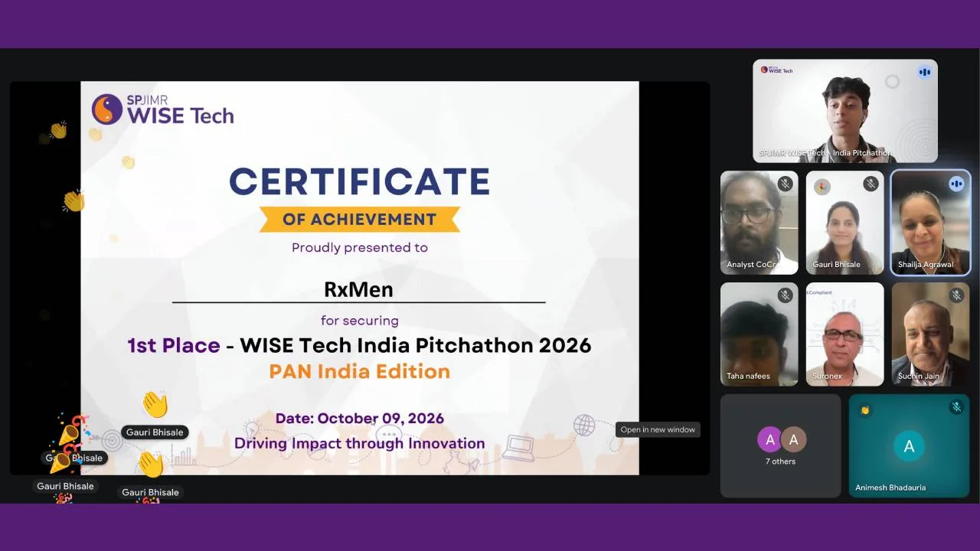Image resolution: width=980 pixels, height=551 pixels.
Task: Select Taha nafees' video tile
Action: coord(759,334)
